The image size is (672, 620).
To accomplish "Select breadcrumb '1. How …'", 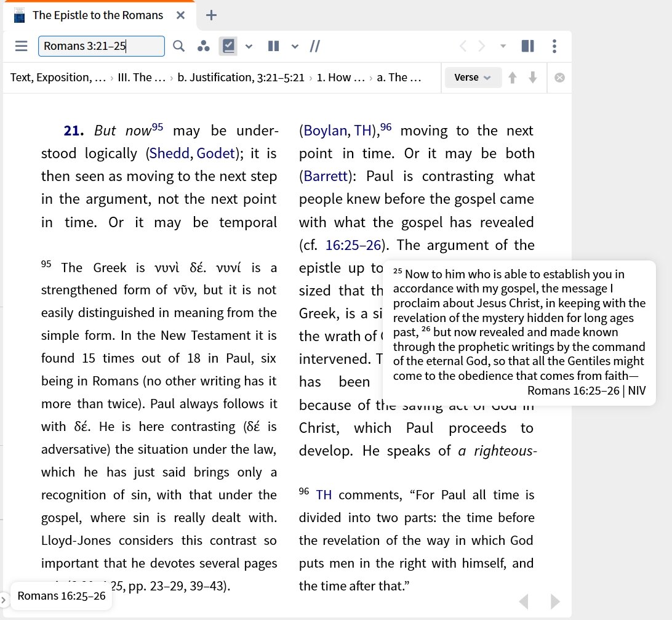I will pos(341,78).
